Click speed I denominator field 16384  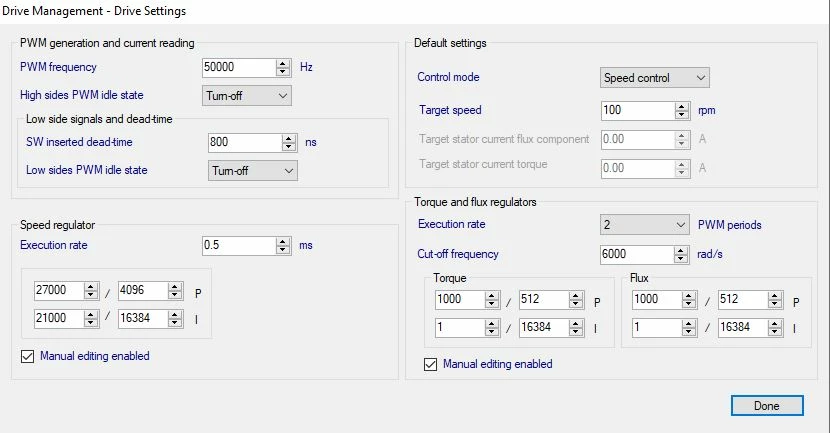[x=143, y=319]
